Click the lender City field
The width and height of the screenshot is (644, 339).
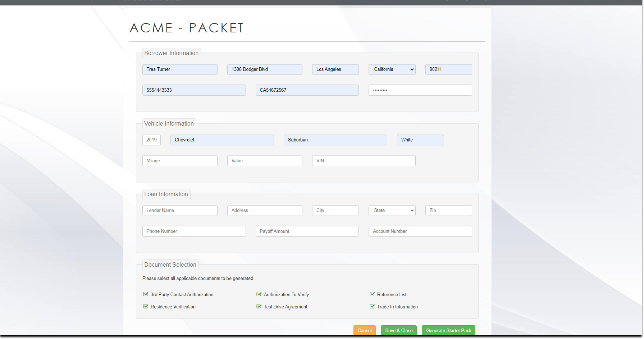(335, 211)
